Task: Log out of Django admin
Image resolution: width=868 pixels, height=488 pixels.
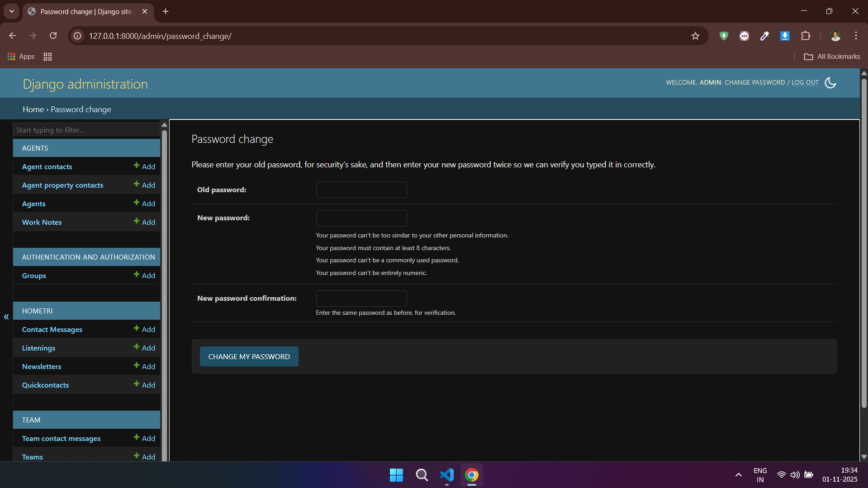Action: [x=805, y=83]
